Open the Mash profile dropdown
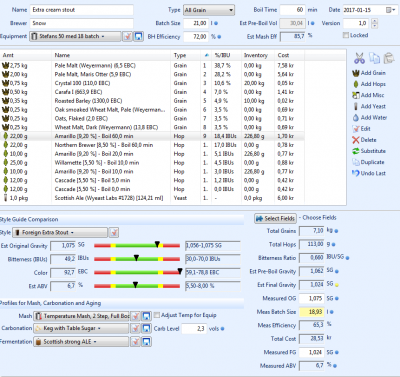This screenshot has width=400, height=377. [82, 316]
